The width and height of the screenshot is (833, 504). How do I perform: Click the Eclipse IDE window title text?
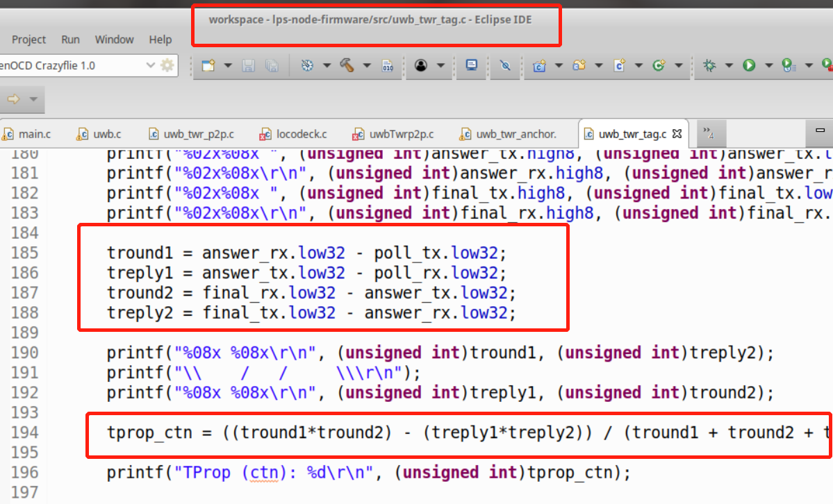point(370,19)
